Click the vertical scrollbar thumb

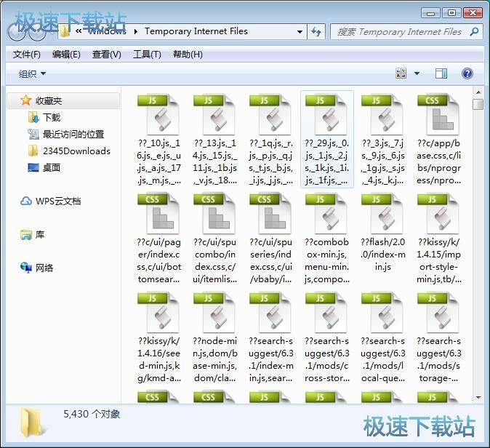pyautogui.click(x=478, y=104)
